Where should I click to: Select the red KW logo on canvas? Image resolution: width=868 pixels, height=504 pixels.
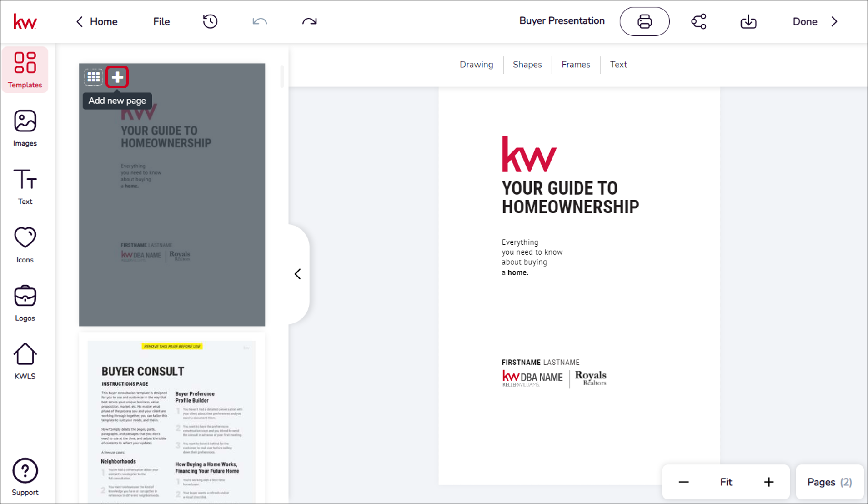pos(529,154)
